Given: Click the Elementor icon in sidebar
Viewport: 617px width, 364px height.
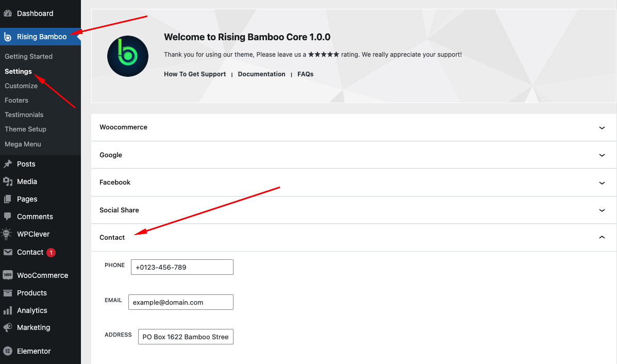Looking at the screenshot, I should [x=8, y=351].
